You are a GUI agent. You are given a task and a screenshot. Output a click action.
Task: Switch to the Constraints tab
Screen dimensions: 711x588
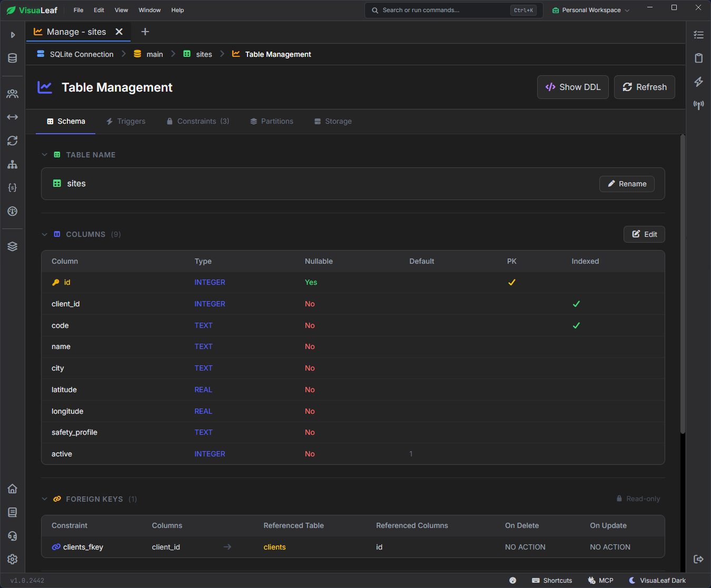(x=198, y=121)
